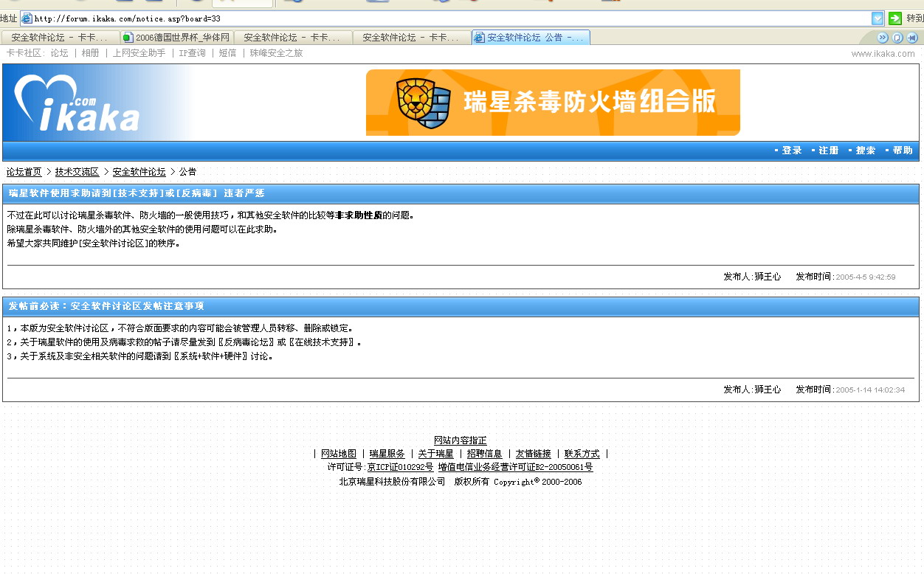The image size is (924, 574).
Task: Click the line 希望大家共同维护
Action: (94, 243)
